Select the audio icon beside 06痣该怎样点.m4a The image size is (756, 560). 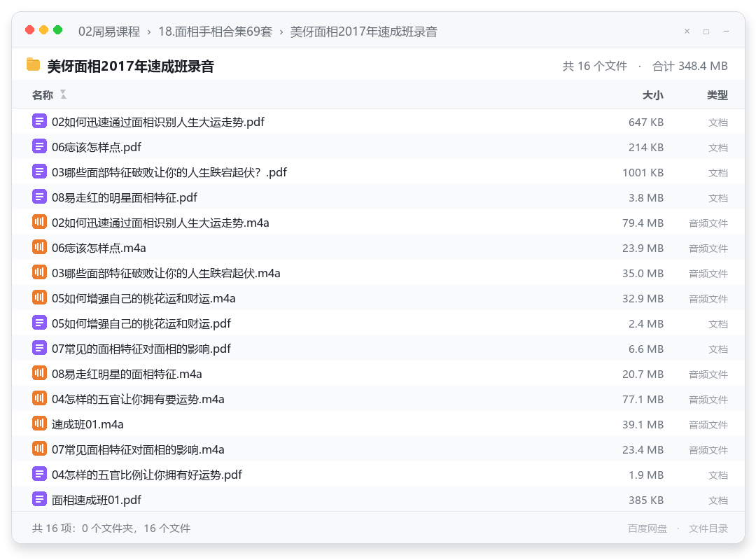click(39, 247)
